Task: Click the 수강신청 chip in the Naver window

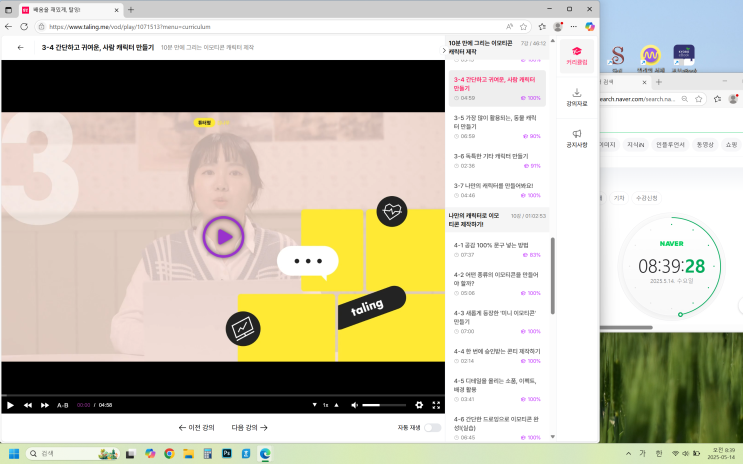Action: pos(646,198)
